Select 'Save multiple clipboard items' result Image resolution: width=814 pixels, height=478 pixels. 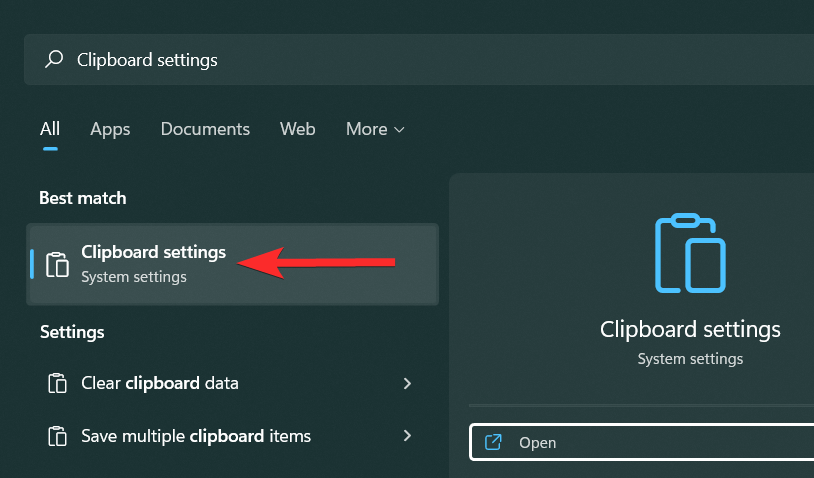[x=196, y=436]
